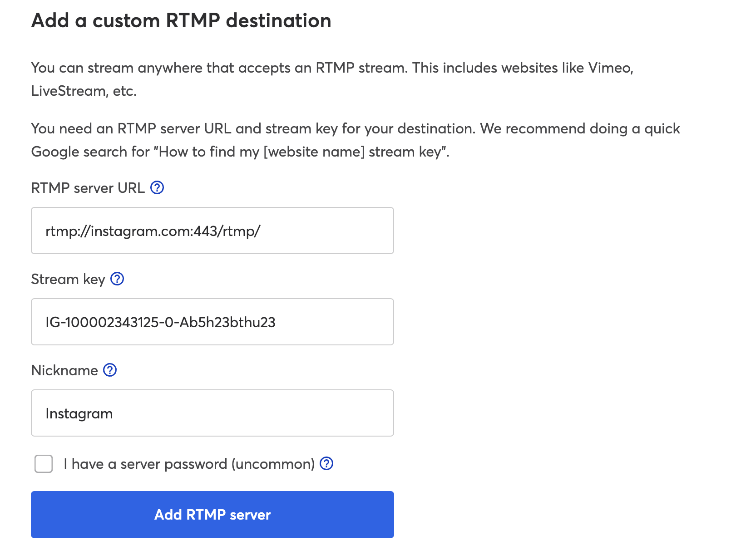The image size is (731, 560).
Task: Select the Stream key input box
Action: 212,322
